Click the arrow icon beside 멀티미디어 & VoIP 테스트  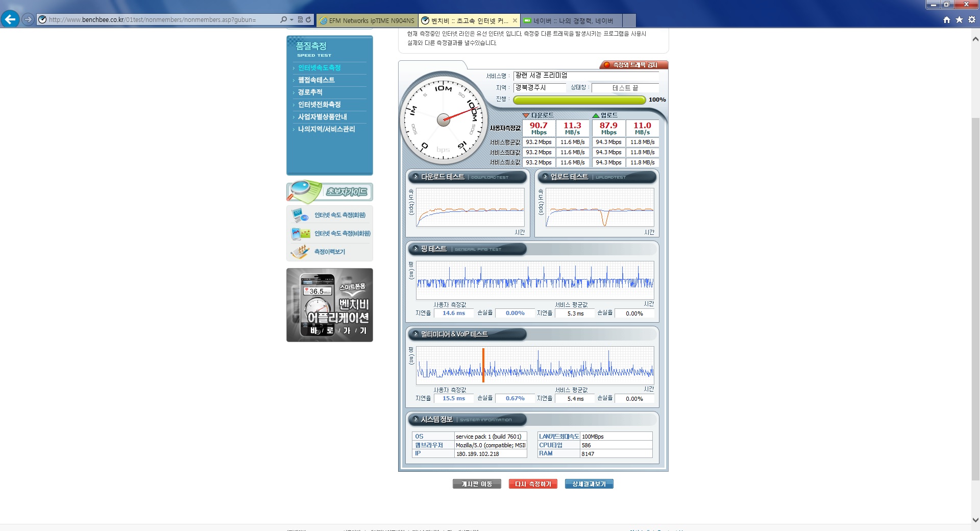click(415, 334)
